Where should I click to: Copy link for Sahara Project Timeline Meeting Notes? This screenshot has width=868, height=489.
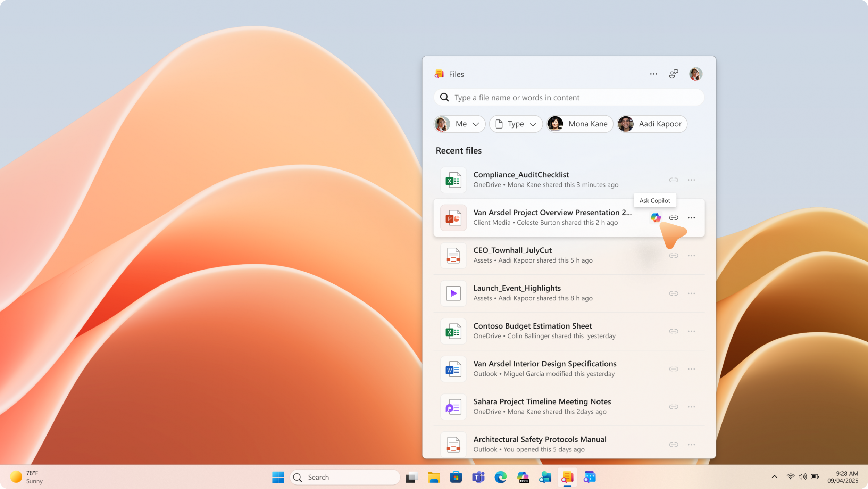pyautogui.click(x=674, y=406)
